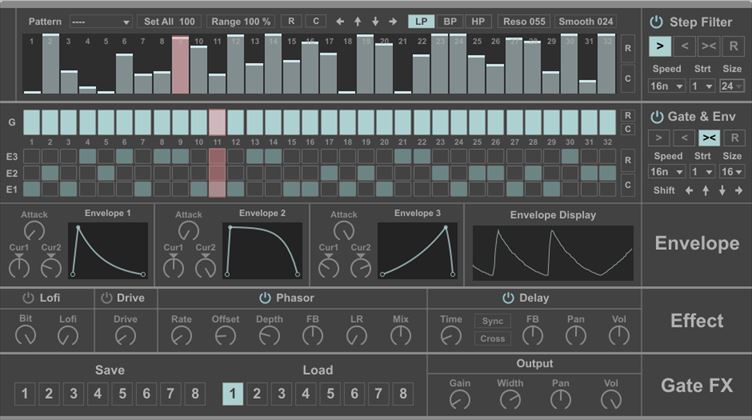752x420 pixels.
Task: Load preset slot 1
Action: point(232,393)
